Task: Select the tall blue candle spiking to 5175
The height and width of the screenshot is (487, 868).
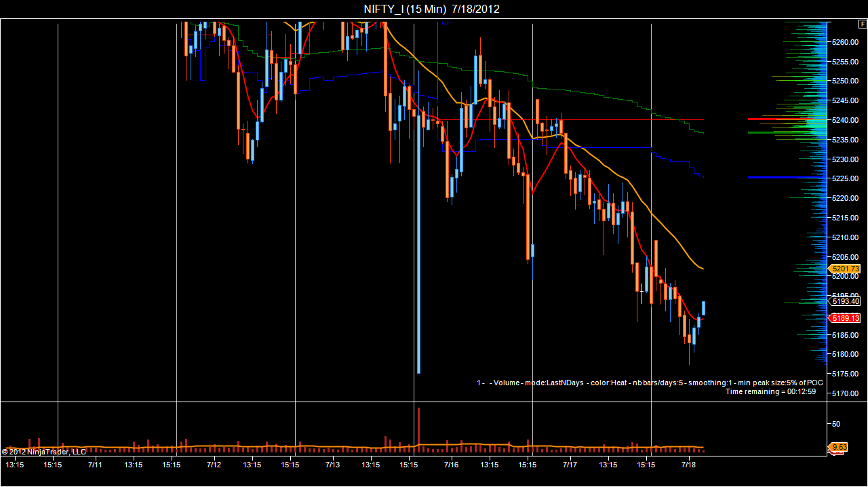Action: pyautogui.click(x=419, y=244)
